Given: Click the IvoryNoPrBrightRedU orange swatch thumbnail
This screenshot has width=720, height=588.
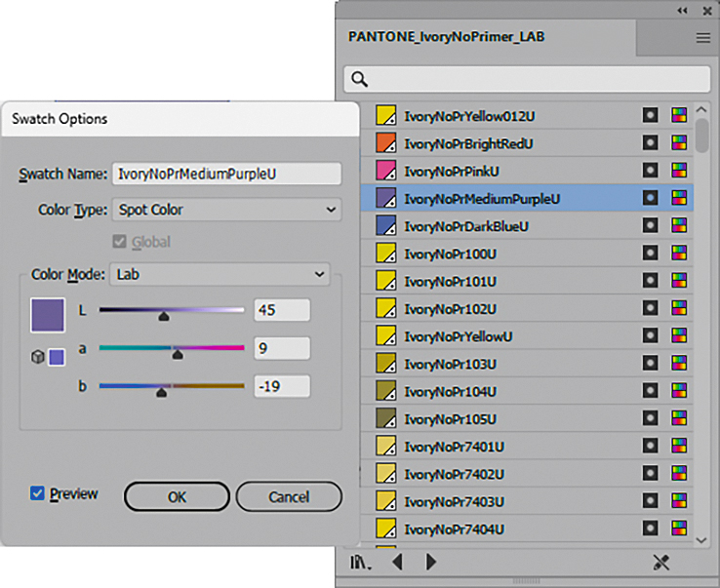Looking at the screenshot, I should click(x=386, y=142).
